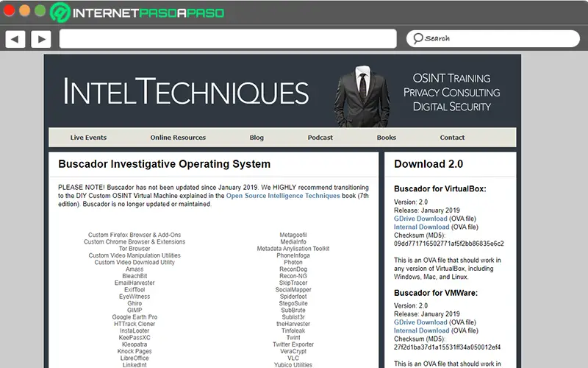The width and height of the screenshot is (588, 368).
Task: Click the magnifier icon in the search box
Action: [x=417, y=38]
